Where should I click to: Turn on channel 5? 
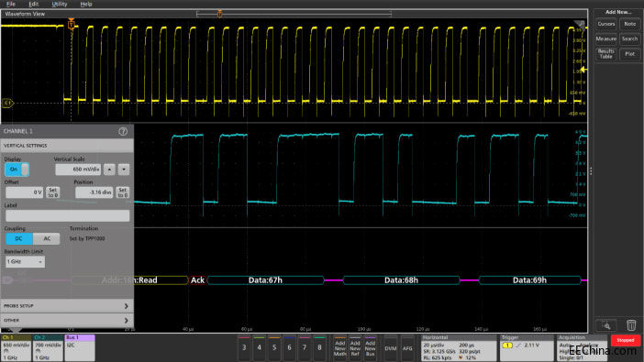pyautogui.click(x=274, y=347)
